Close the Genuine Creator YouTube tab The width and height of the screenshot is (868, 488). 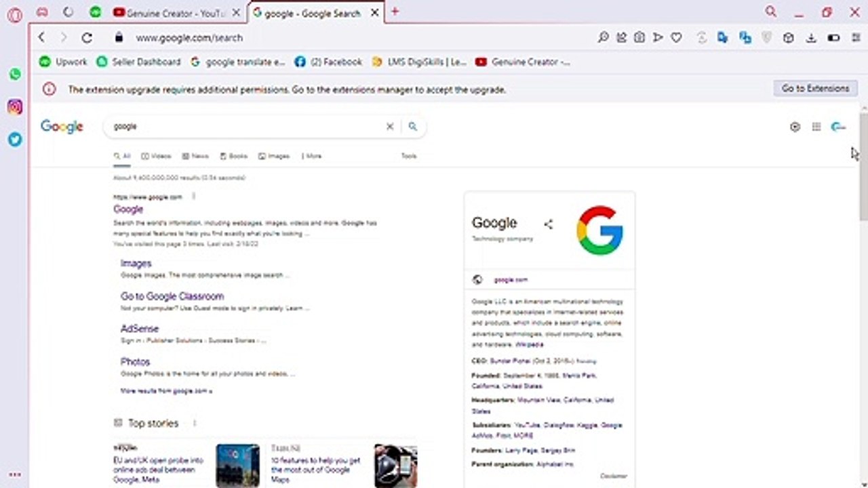coord(235,12)
